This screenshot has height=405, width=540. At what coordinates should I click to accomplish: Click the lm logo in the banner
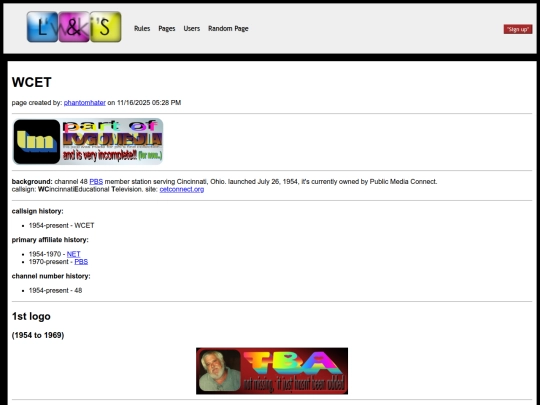click(37, 142)
